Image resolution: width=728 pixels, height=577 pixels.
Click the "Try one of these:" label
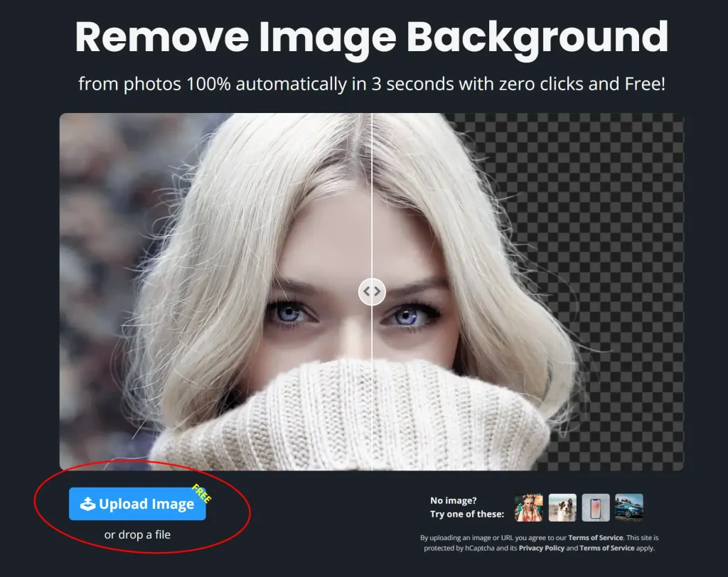click(467, 514)
